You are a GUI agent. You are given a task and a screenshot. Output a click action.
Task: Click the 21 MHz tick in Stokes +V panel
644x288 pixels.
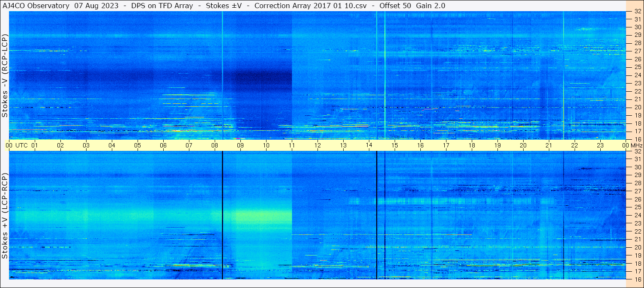pyautogui.click(x=637, y=239)
